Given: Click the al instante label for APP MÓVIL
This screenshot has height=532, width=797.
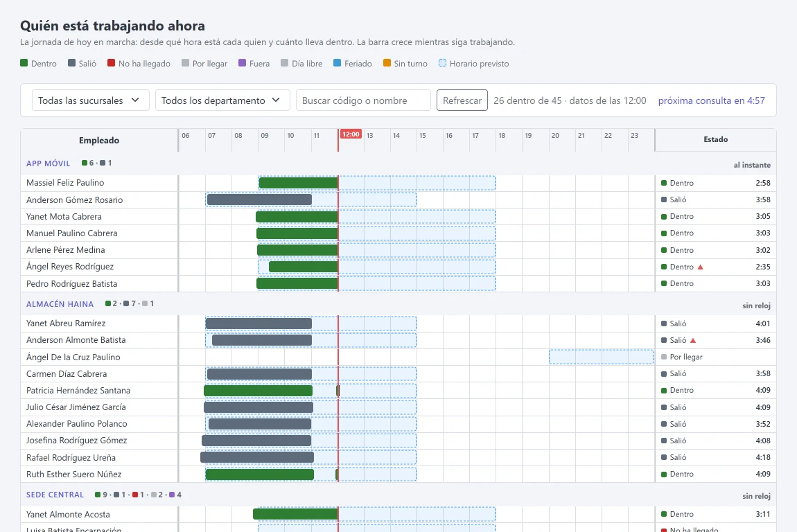Looking at the screenshot, I should [x=752, y=165].
